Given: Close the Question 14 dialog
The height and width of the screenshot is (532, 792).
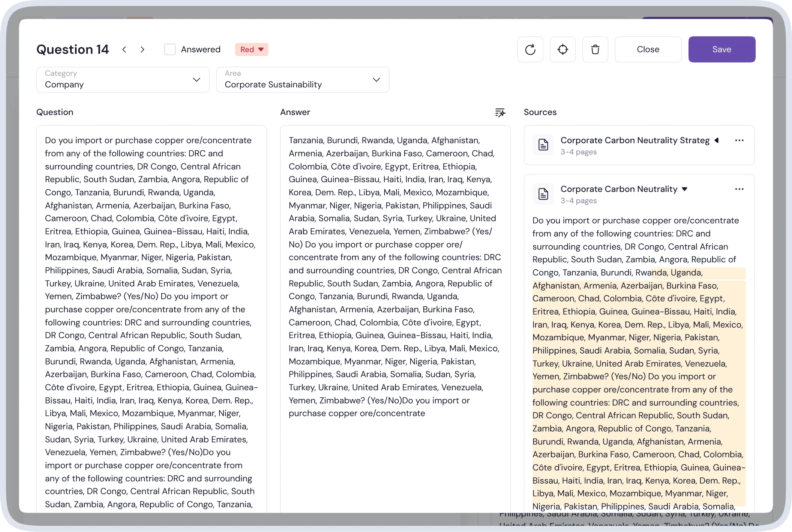Looking at the screenshot, I should click(x=648, y=49).
